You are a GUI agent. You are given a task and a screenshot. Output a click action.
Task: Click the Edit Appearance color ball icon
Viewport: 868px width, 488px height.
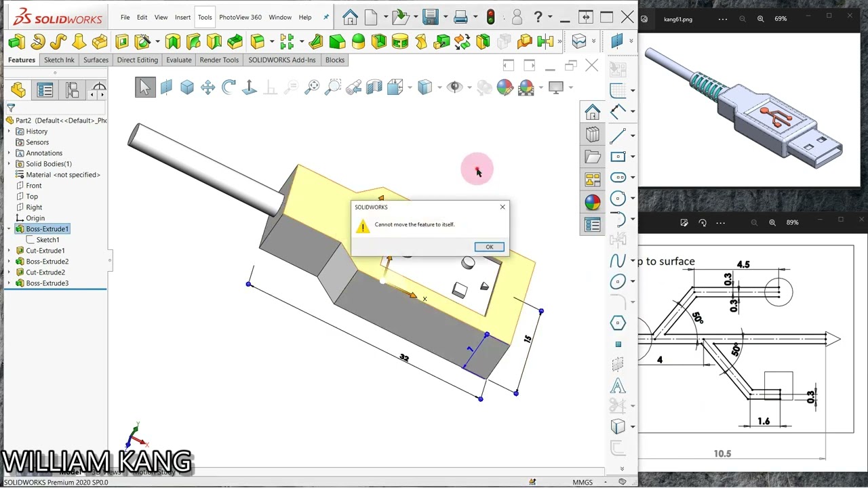(x=505, y=87)
